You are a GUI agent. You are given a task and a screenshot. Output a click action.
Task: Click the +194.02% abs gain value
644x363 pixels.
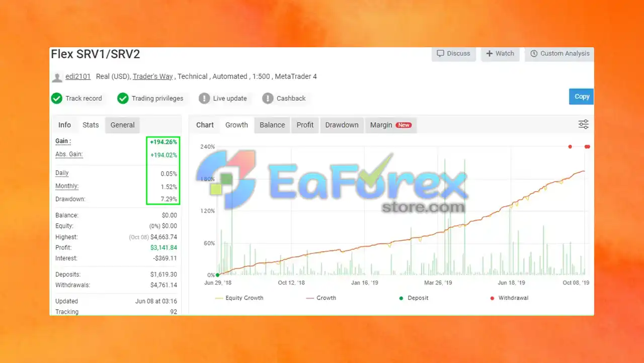click(x=164, y=155)
